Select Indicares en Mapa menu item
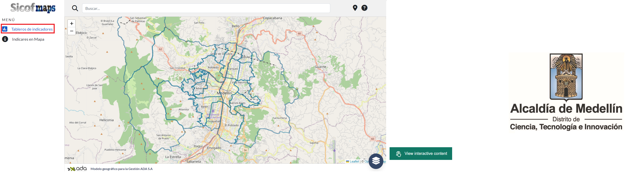 pyautogui.click(x=28, y=39)
